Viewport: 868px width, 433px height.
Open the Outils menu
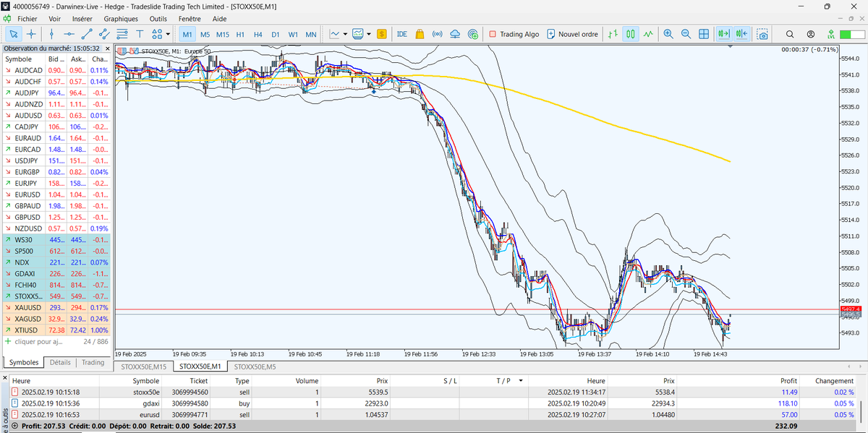tap(158, 19)
